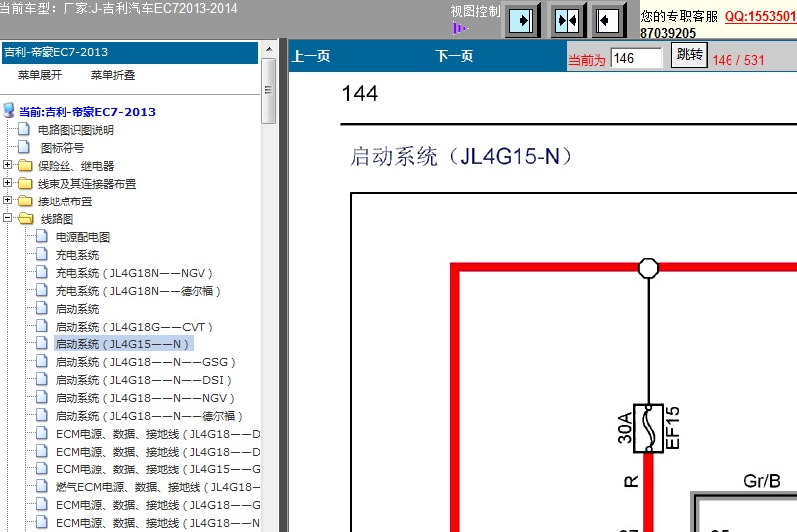Select 吉利-帝豪EC7-2013 header bar
Viewport: 797px width, 532px height.
coord(130,52)
